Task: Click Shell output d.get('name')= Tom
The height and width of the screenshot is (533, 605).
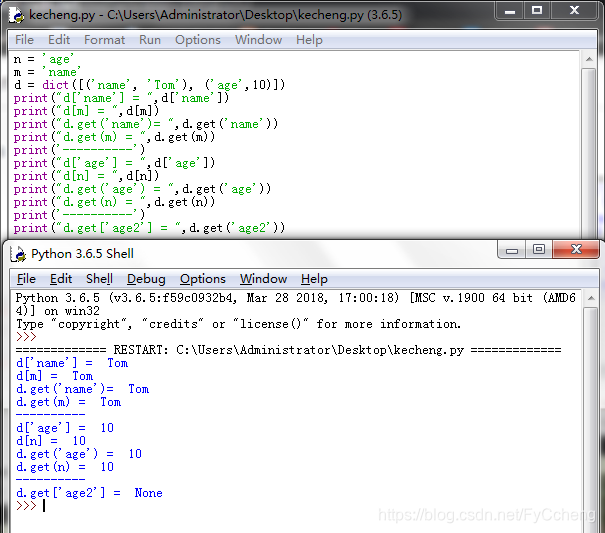Action: tap(83, 389)
